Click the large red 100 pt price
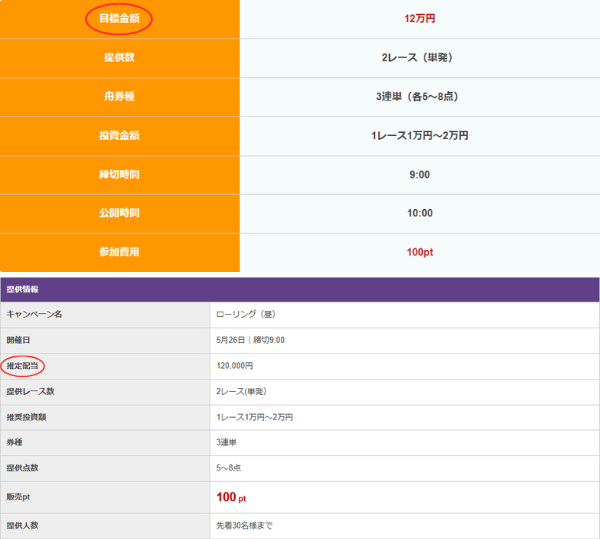 coord(231,497)
